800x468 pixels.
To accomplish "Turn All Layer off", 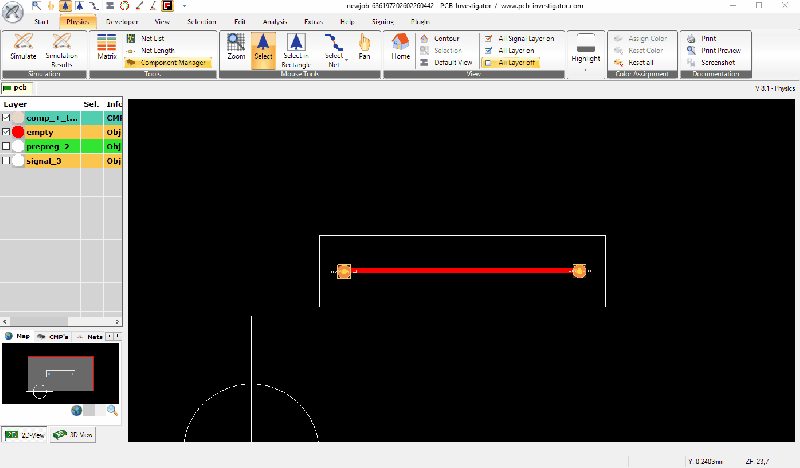I will [510, 62].
